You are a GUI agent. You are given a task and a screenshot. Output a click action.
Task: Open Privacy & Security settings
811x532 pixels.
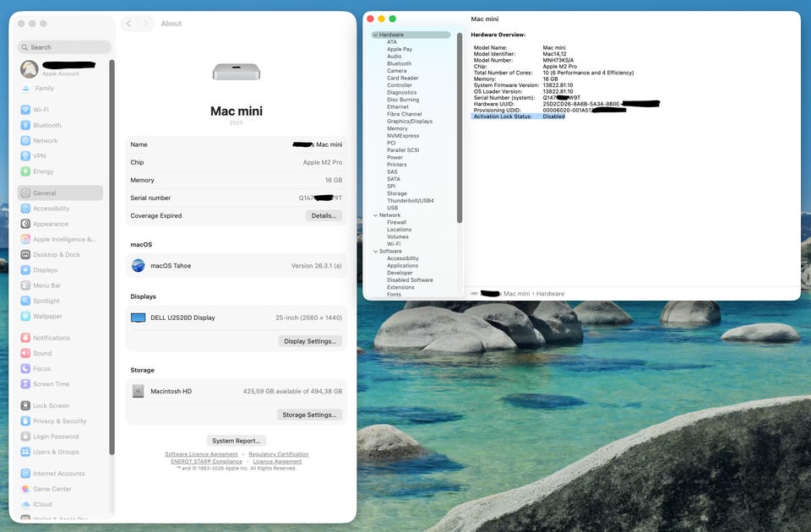(59, 421)
